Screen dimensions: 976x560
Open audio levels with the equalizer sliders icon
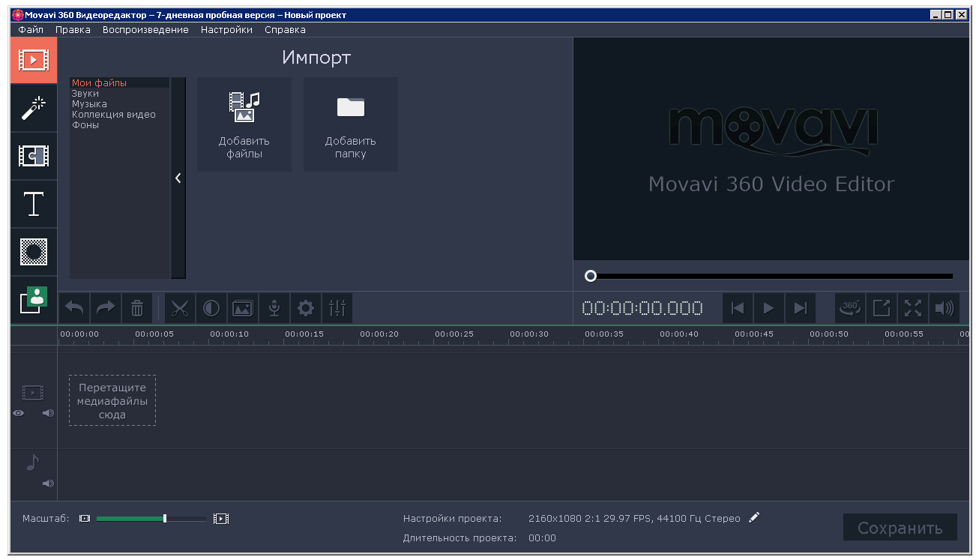(337, 307)
